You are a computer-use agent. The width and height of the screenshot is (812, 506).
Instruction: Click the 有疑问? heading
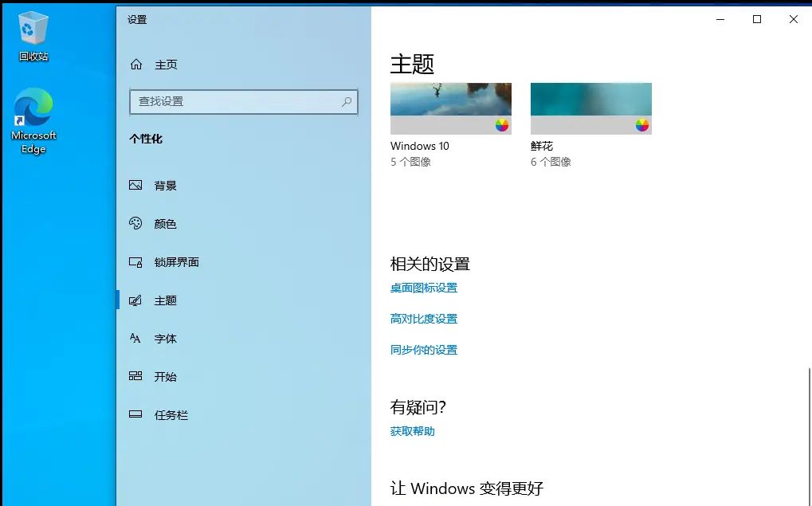tap(418, 408)
